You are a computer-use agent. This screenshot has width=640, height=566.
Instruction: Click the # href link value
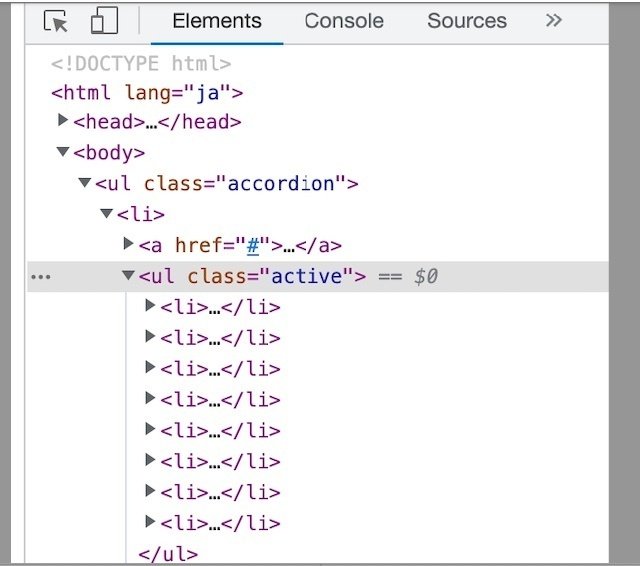pyautogui.click(x=253, y=246)
